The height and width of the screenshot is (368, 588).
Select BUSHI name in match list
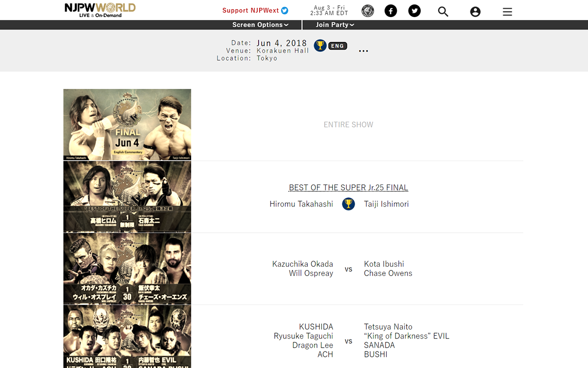[x=376, y=355]
